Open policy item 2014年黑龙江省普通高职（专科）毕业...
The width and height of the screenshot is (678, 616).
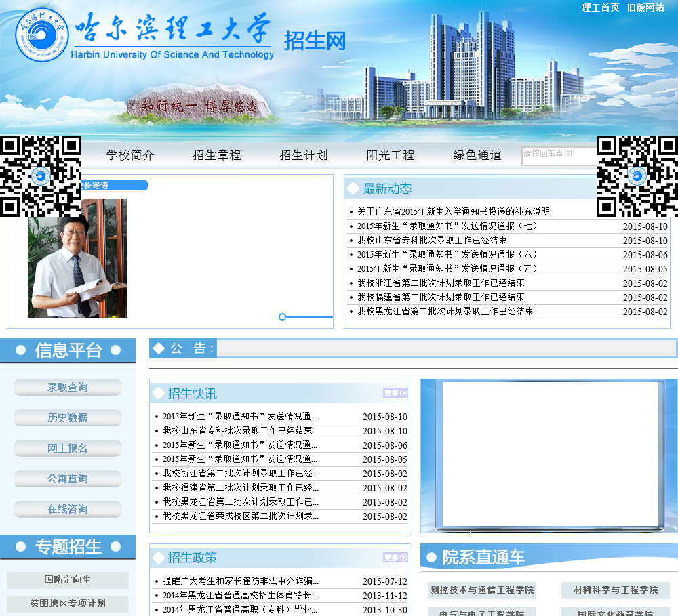(240, 609)
